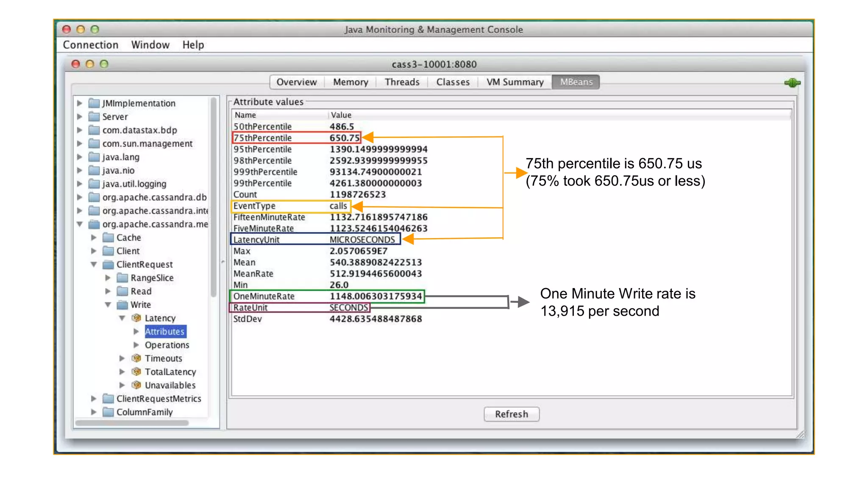Screen dimensions: 868x488
Task: Switch to the Overview tab
Action: click(x=297, y=82)
